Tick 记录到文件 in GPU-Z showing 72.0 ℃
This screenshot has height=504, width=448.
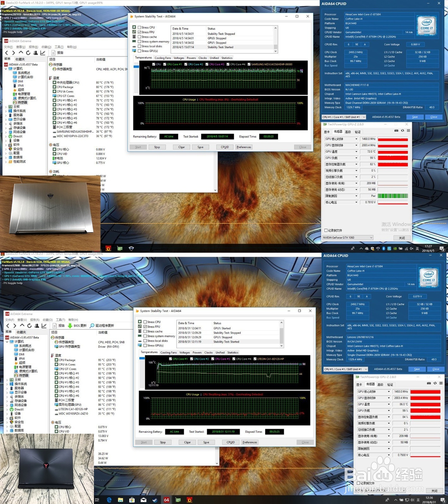(326, 230)
